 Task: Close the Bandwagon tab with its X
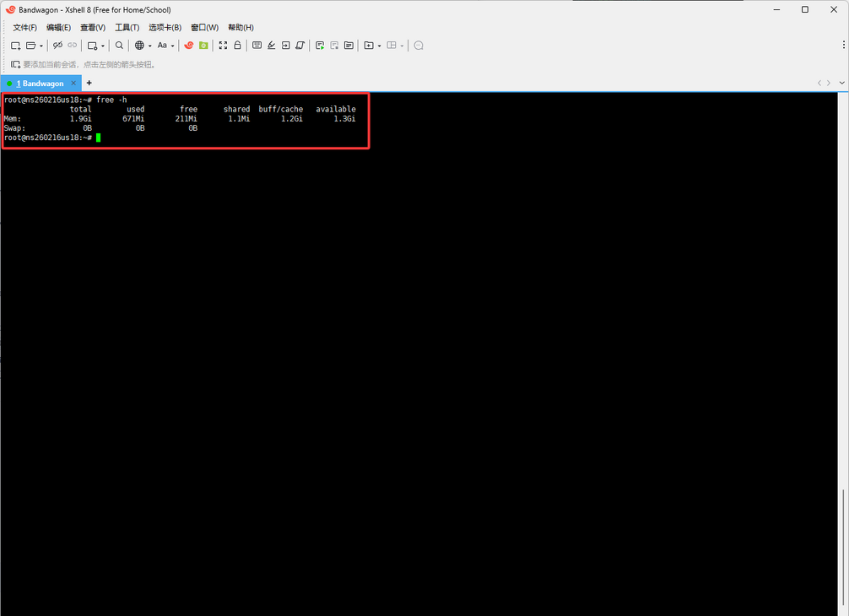73,84
